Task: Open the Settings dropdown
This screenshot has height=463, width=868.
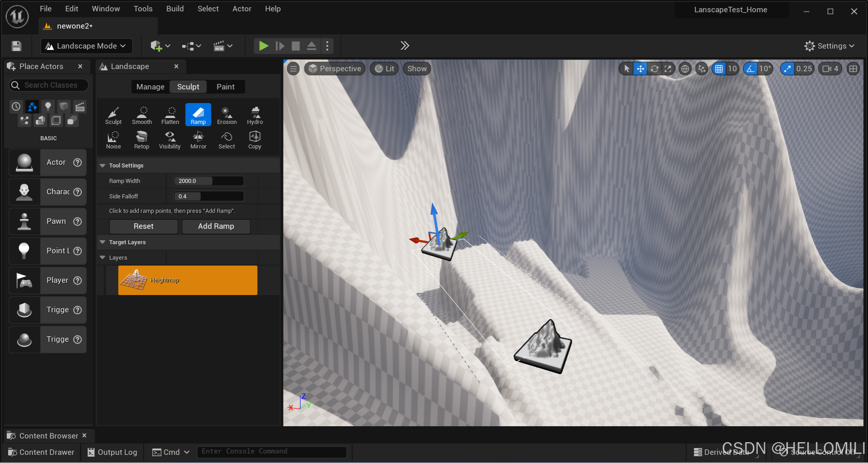Action: tap(829, 46)
